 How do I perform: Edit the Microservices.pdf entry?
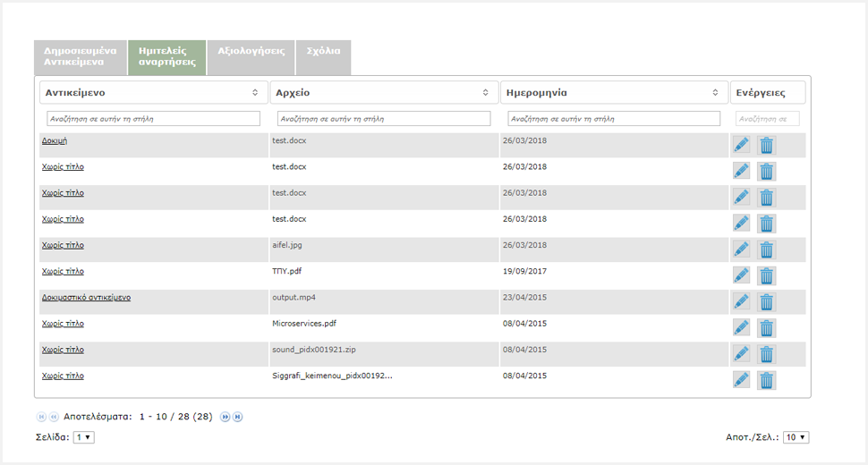pos(741,327)
